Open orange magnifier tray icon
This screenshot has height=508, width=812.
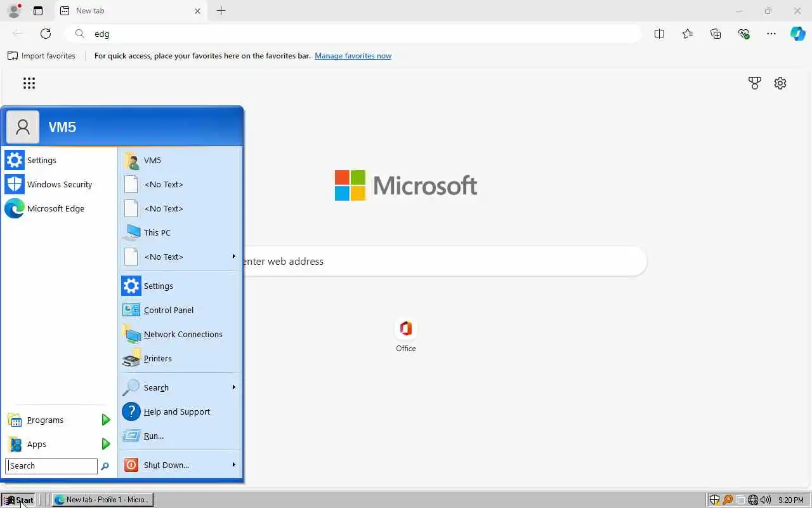[728, 500]
